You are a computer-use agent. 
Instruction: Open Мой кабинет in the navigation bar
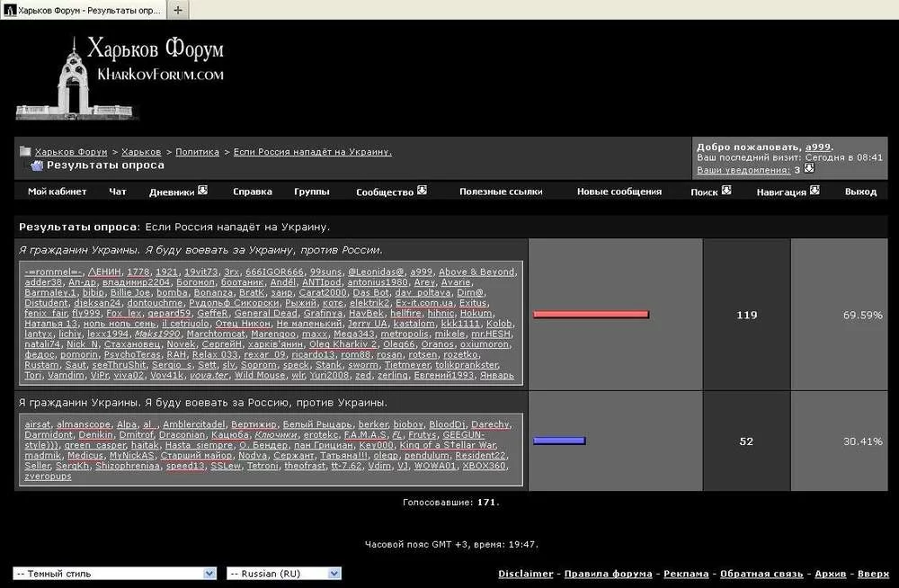[57, 192]
